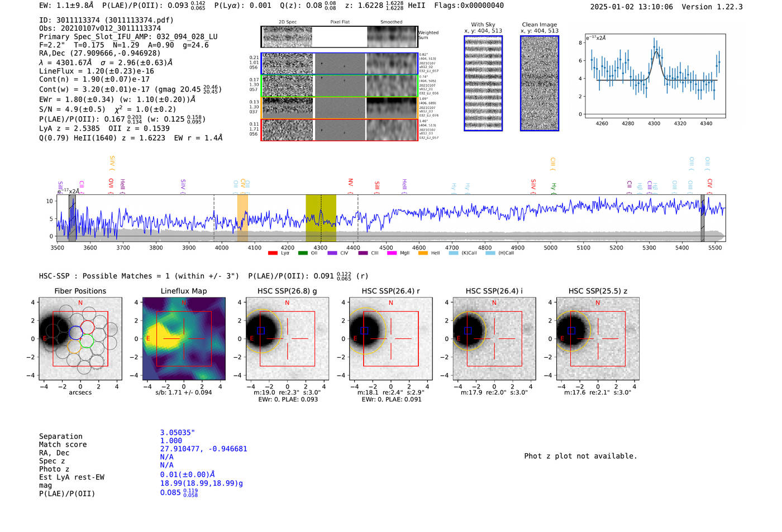782x532 pixels.
Task: Click the blue fiber circle in Fiber Positions
Action: (x=75, y=333)
